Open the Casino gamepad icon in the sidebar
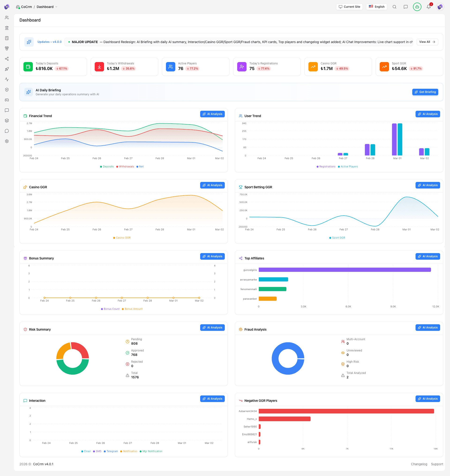This screenshot has height=476, width=450. click(x=7, y=100)
